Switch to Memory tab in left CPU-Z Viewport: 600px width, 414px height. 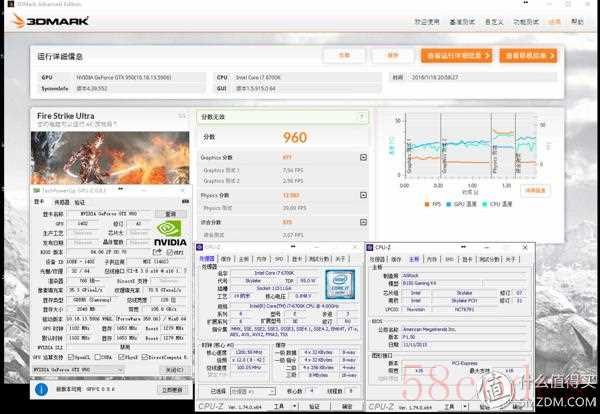pos(261,259)
